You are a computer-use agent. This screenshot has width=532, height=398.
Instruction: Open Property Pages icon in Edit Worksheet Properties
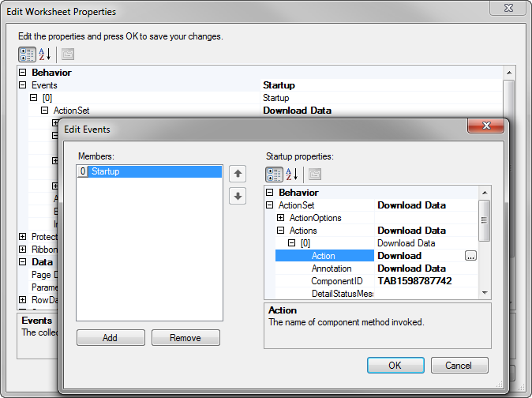[x=68, y=54]
